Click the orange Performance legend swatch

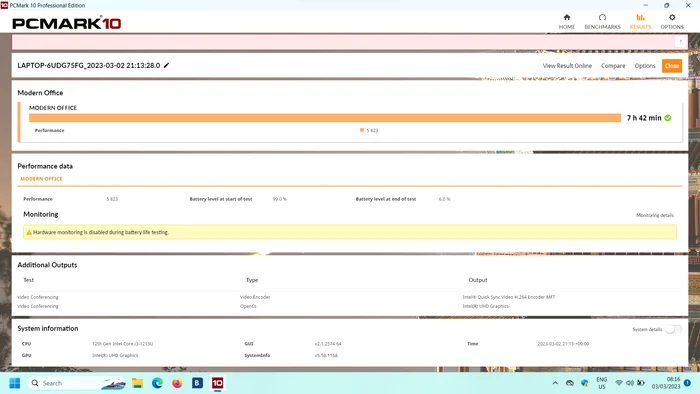[x=362, y=130]
